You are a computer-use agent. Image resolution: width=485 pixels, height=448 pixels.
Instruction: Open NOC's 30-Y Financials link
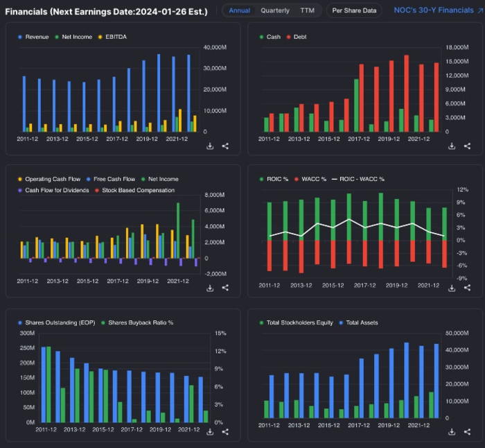[x=434, y=10]
